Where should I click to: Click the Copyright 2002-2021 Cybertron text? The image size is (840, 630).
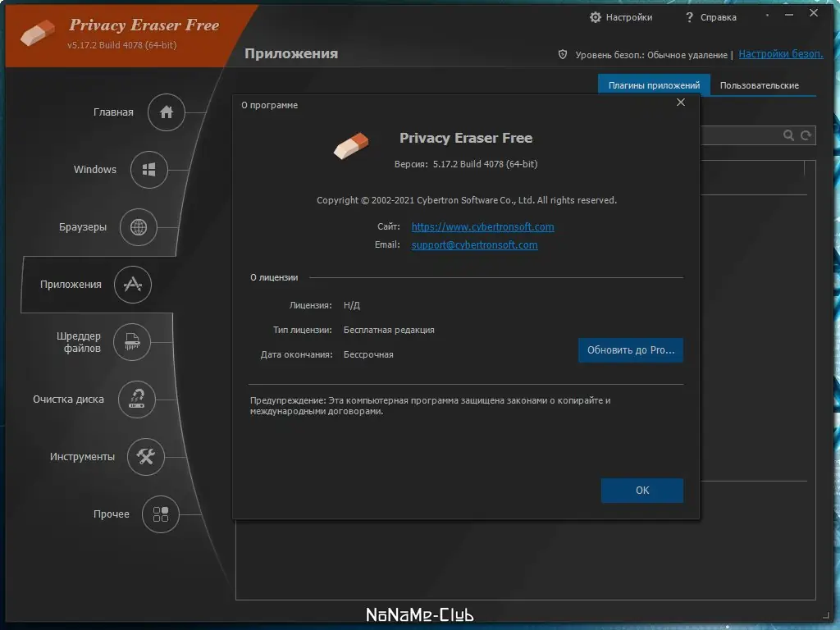[x=467, y=200]
